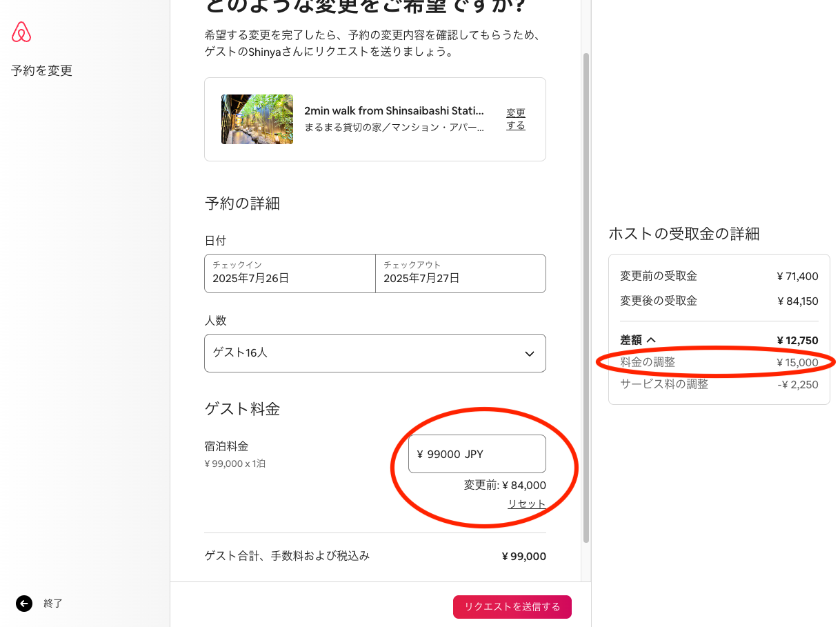
Task: Select 予約を変更 in the left sidebar
Action: tap(41, 70)
